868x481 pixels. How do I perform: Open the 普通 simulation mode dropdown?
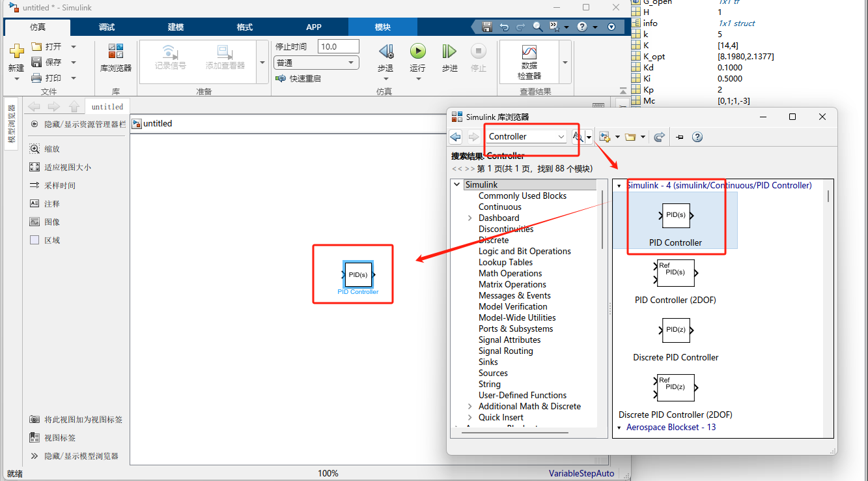(351, 63)
